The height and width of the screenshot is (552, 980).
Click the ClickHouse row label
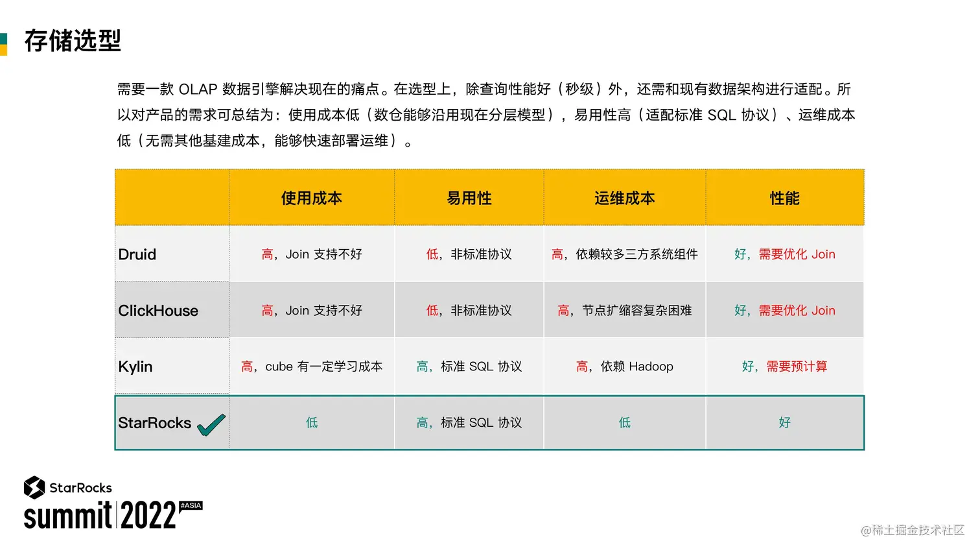click(158, 311)
